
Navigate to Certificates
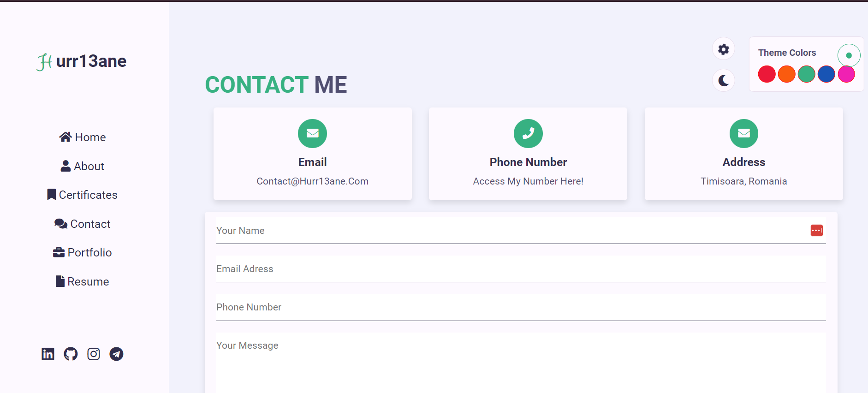[83, 195]
